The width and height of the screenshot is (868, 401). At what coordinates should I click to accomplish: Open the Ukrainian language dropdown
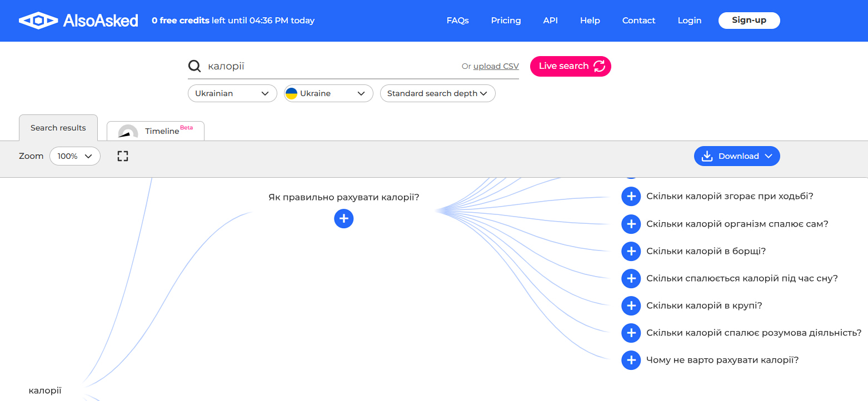232,93
